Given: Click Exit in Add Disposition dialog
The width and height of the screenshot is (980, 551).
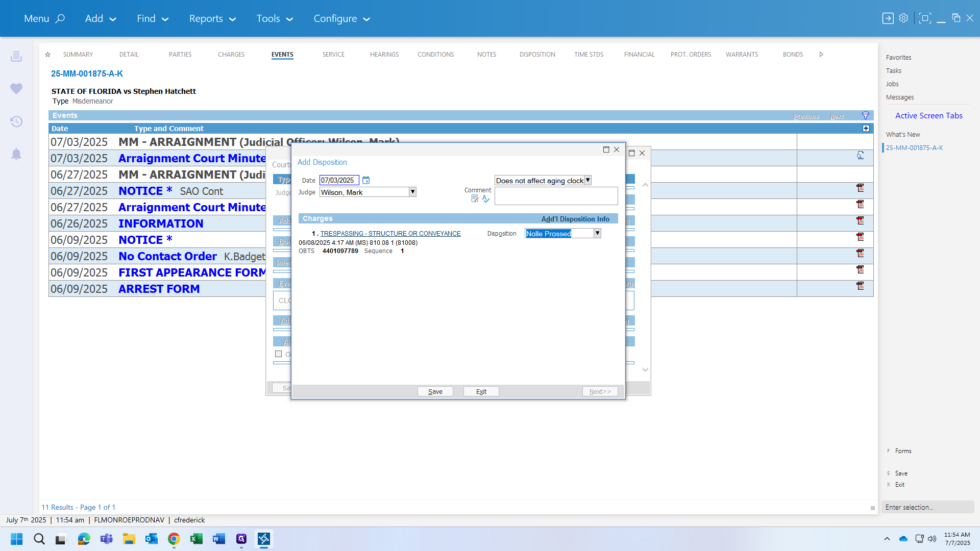Looking at the screenshot, I should point(481,391).
